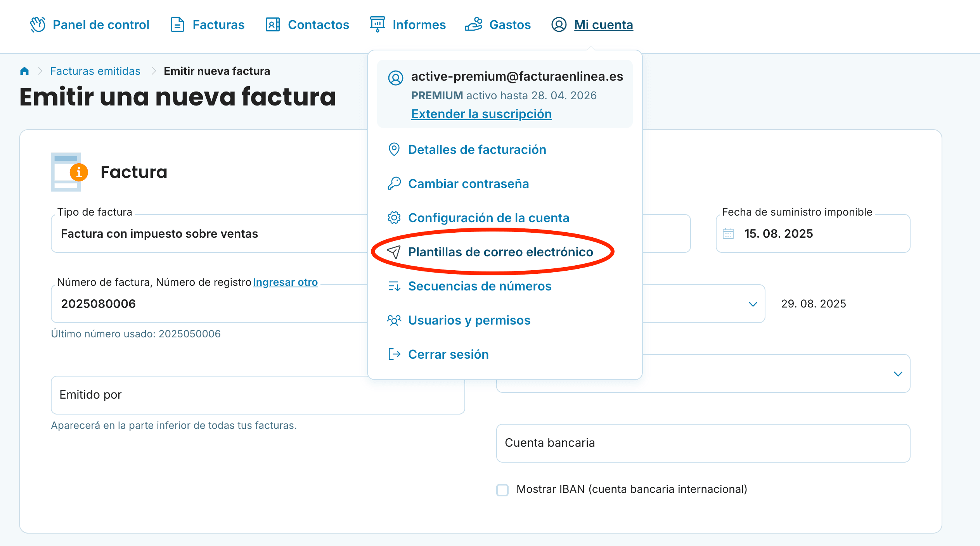The width and height of the screenshot is (980, 546).
Task: Focus the Número de factura input field
Action: point(210,304)
